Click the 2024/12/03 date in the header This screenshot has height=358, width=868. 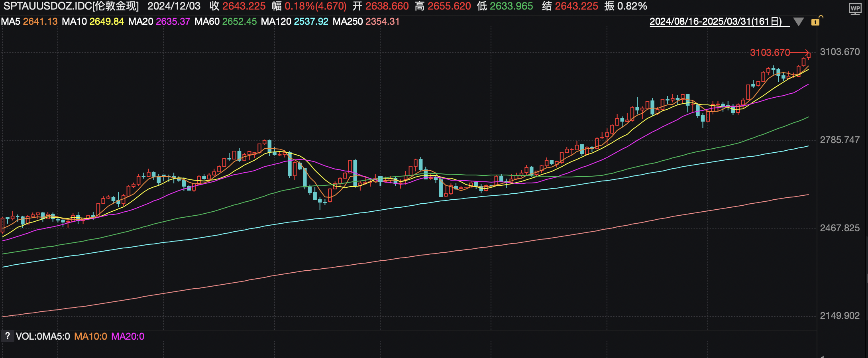(174, 6)
